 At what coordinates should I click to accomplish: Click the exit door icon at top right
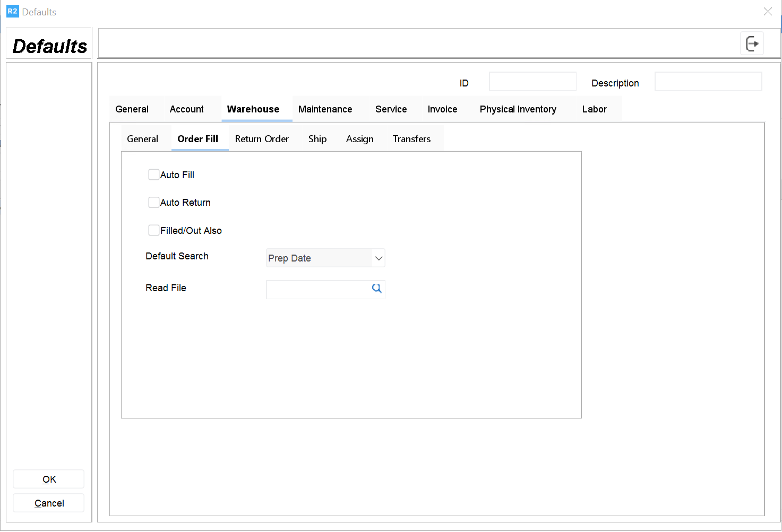[x=752, y=43]
